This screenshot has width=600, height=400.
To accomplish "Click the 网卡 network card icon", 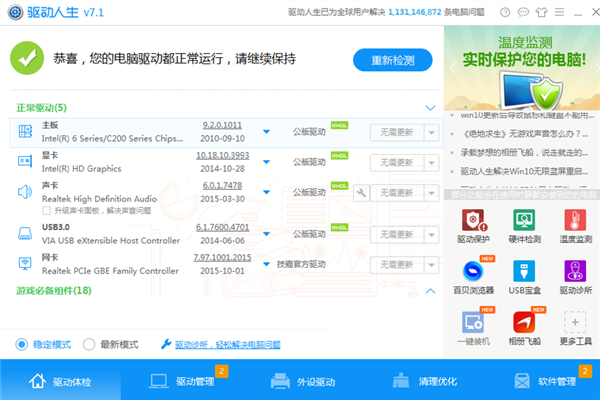I will (25, 263).
